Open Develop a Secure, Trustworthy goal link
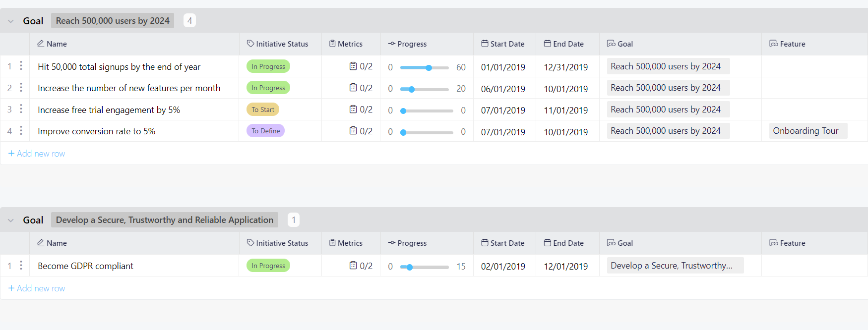 pos(675,266)
